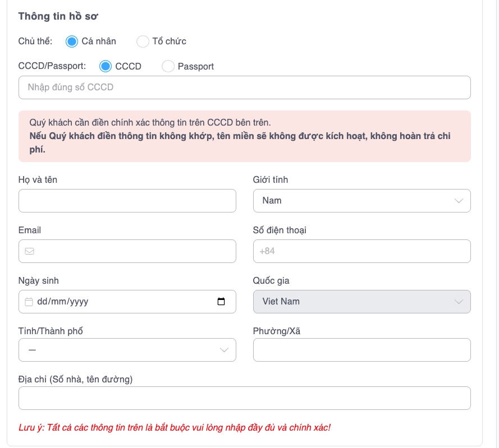Click the CCCD number input field
499x448 pixels.
tap(244, 87)
